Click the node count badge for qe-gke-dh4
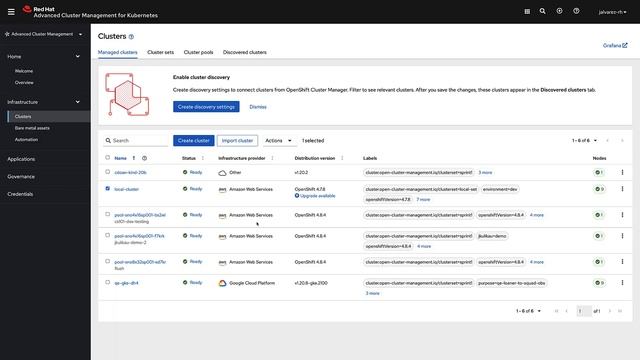 (x=599, y=283)
